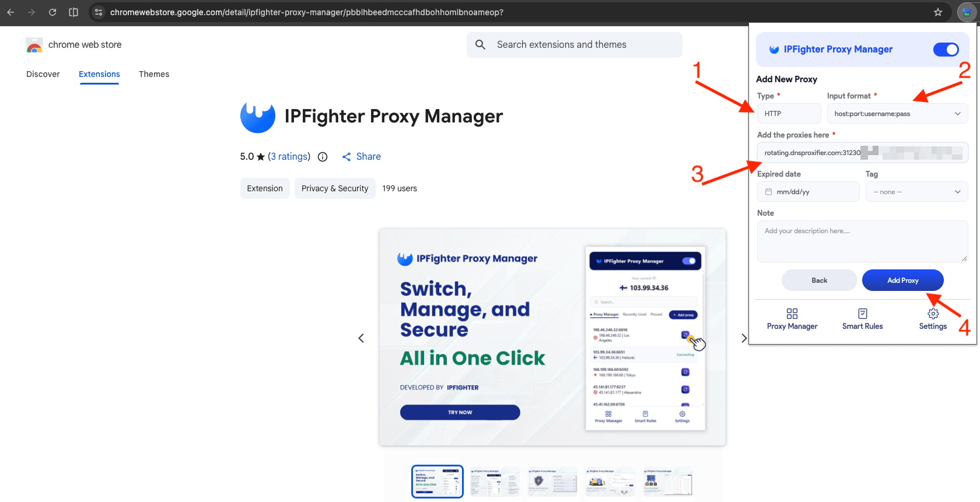Click the Add the proxies here field
Image resolution: width=980 pixels, height=502 pixels.
tap(863, 153)
